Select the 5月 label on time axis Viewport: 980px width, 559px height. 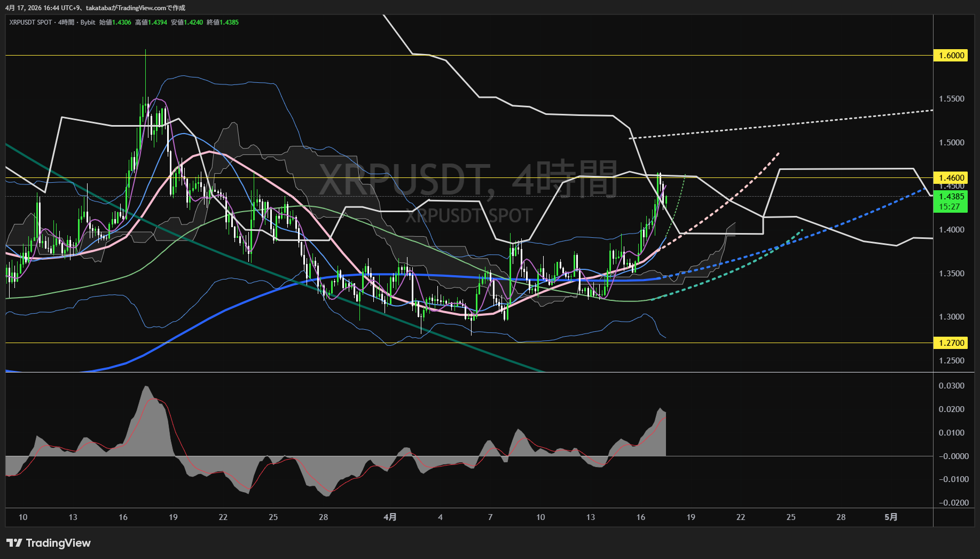coord(891,517)
